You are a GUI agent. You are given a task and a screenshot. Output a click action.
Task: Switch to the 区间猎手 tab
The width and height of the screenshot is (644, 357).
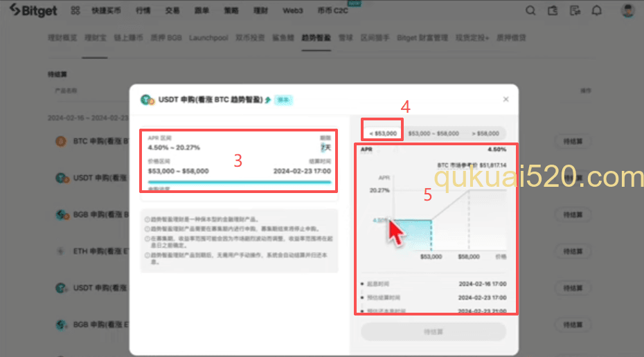click(375, 38)
